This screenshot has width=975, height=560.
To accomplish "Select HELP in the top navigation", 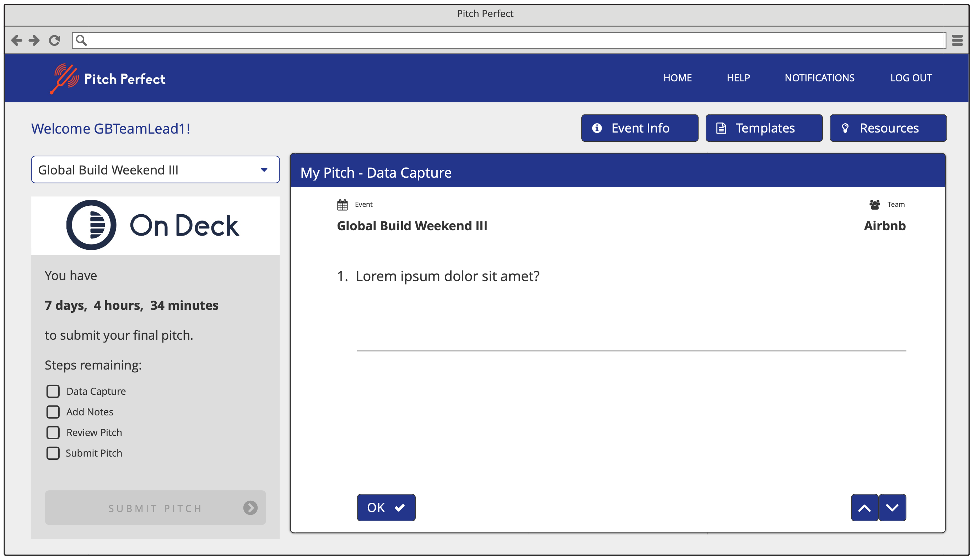I will [738, 78].
